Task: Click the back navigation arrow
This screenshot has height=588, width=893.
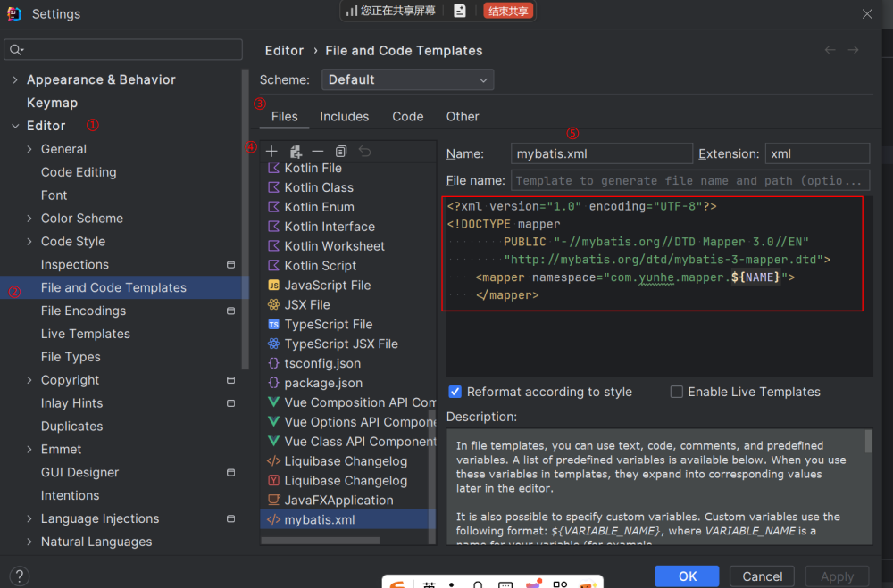Action: point(830,50)
